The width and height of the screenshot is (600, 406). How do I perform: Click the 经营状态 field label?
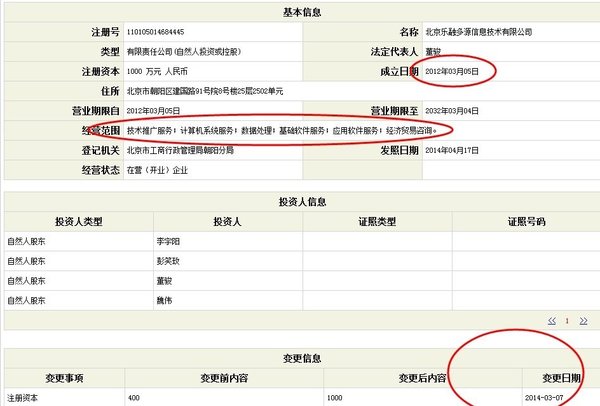[x=101, y=170]
